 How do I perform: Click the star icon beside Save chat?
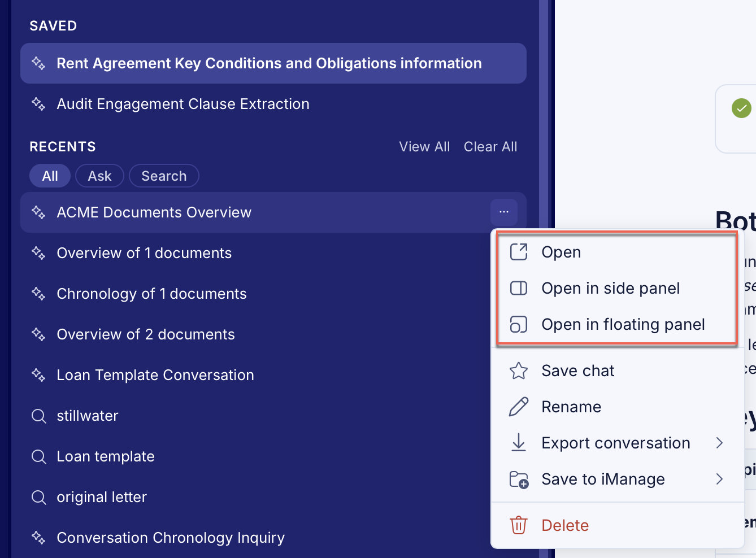(519, 371)
